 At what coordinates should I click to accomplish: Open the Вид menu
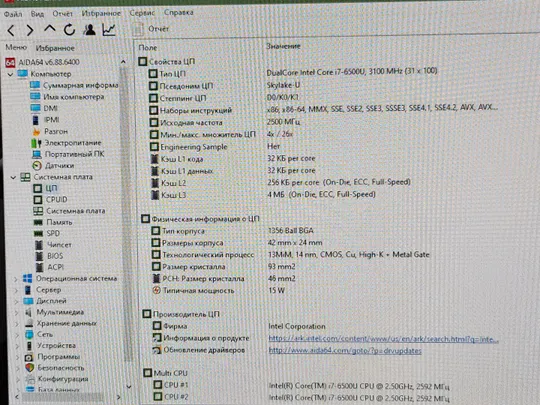pyautogui.click(x=37, y=14)
